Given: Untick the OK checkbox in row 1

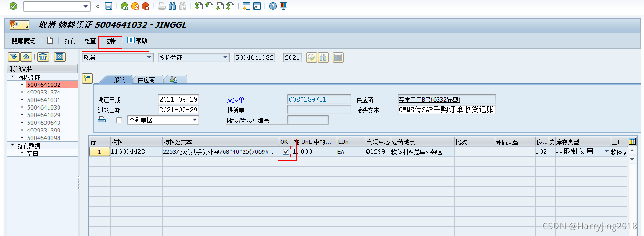Looking at the screenshot, I should pyautogui.click(x=286, y=151).
